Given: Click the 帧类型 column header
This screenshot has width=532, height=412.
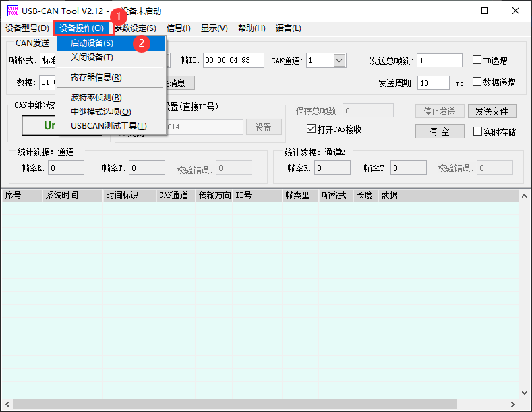Looking at the screenshot, I should [x=301, y=195].
